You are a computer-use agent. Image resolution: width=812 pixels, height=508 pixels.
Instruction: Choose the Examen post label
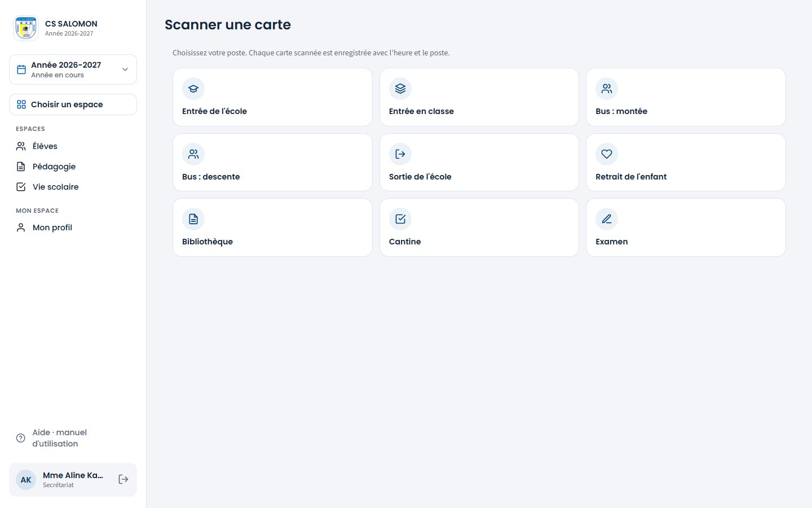click(612, 242)
